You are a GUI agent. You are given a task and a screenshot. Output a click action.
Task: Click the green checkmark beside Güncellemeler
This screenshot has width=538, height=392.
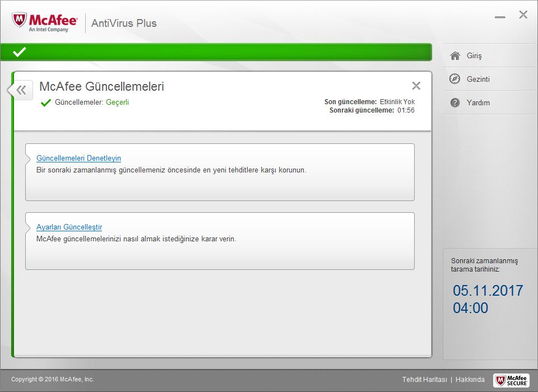click(45, 102)
